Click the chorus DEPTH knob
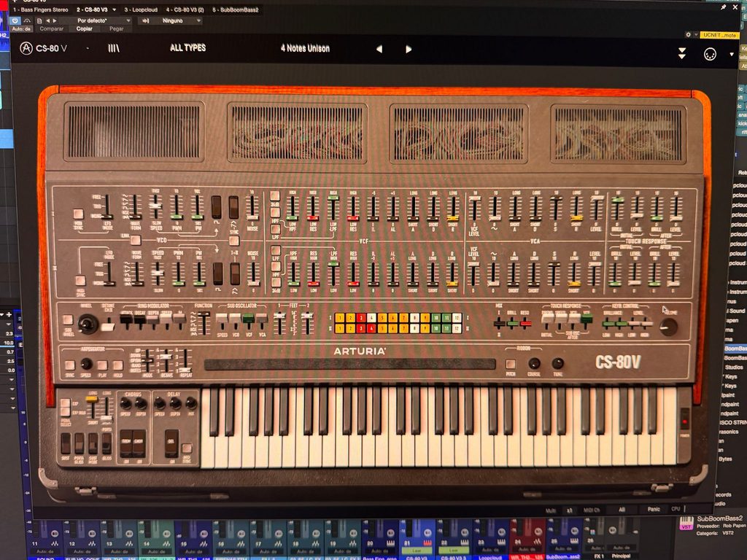 tap(141, 404)
